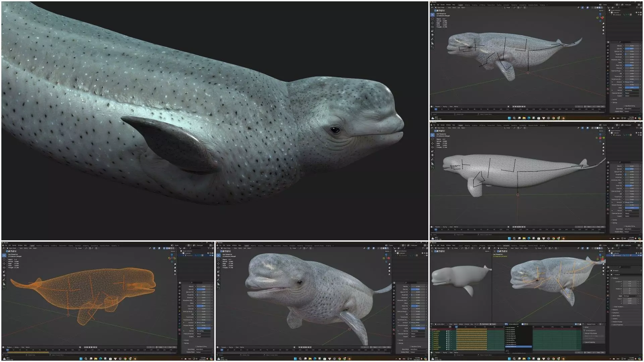Expand Viewport Display panel in animation workspace window
Screen dimensions: 644x362
[x=618, y=322]
